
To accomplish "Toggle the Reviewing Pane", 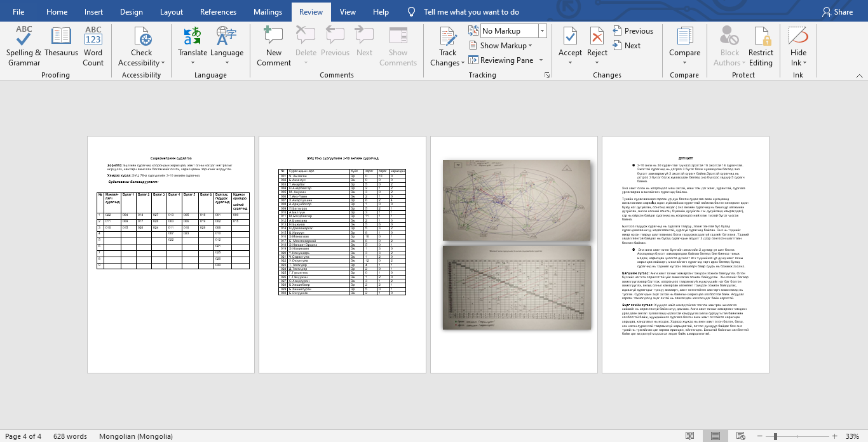I will point(501,60).
